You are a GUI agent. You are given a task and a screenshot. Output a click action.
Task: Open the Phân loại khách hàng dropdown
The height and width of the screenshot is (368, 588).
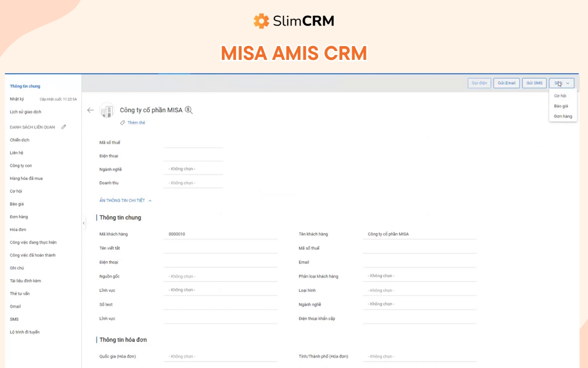coord(419,276)
